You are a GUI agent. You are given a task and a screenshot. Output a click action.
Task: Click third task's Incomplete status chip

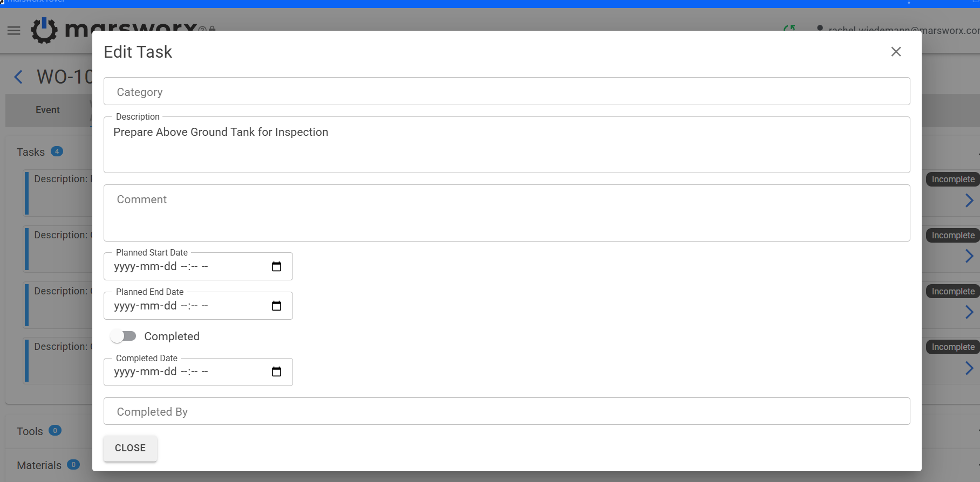pyautogui.click(x=953, y=292)
